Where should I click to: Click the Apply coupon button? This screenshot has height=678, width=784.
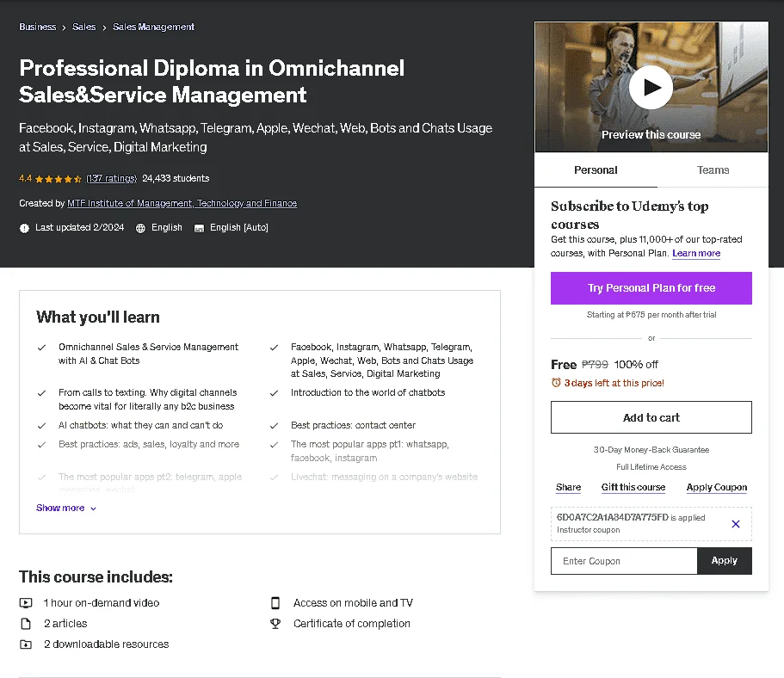724,561
